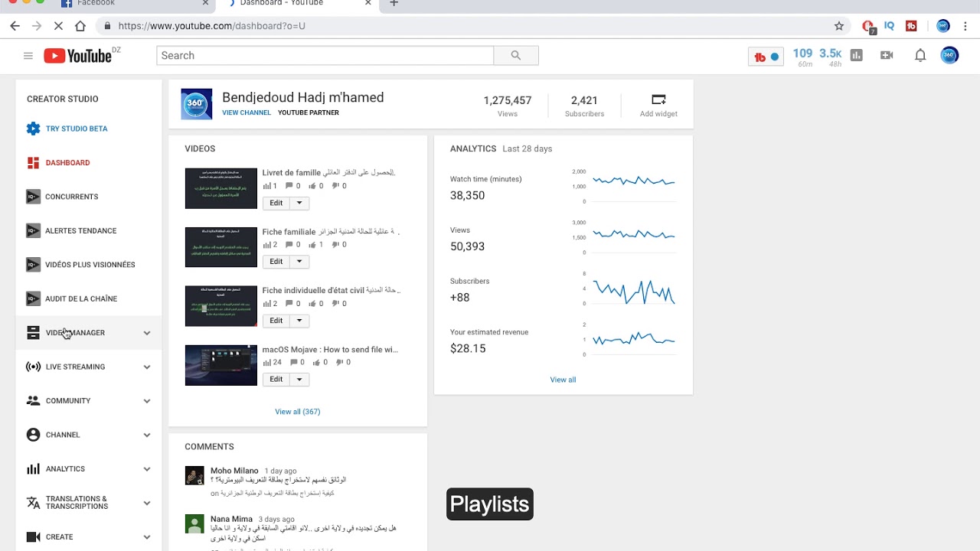Click the browser home icon
Viewport: 980px width, 551px height.
click(80, 25)
